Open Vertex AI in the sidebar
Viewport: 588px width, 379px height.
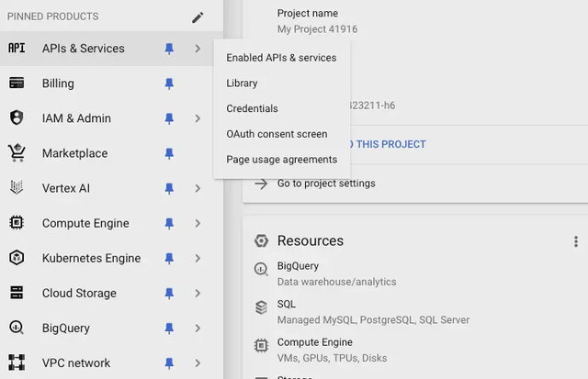click(66, 188)
